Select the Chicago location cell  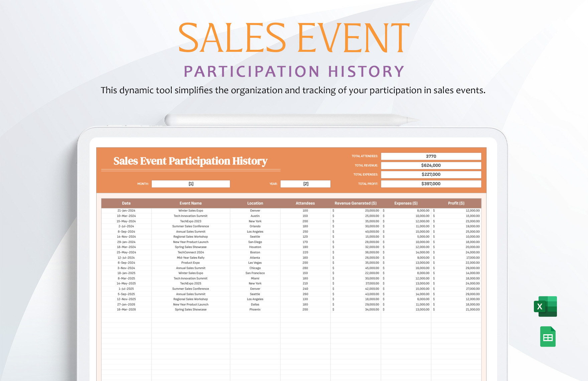(255, 268)
